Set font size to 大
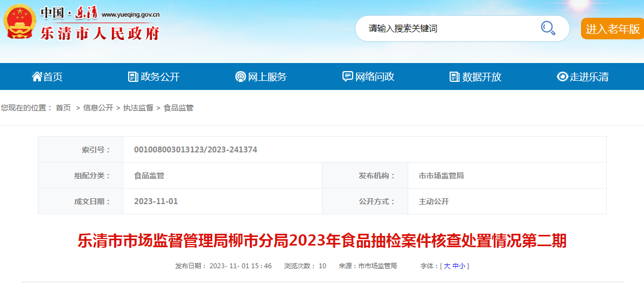This screenshot has width=644, height=286. click(447, 266)
